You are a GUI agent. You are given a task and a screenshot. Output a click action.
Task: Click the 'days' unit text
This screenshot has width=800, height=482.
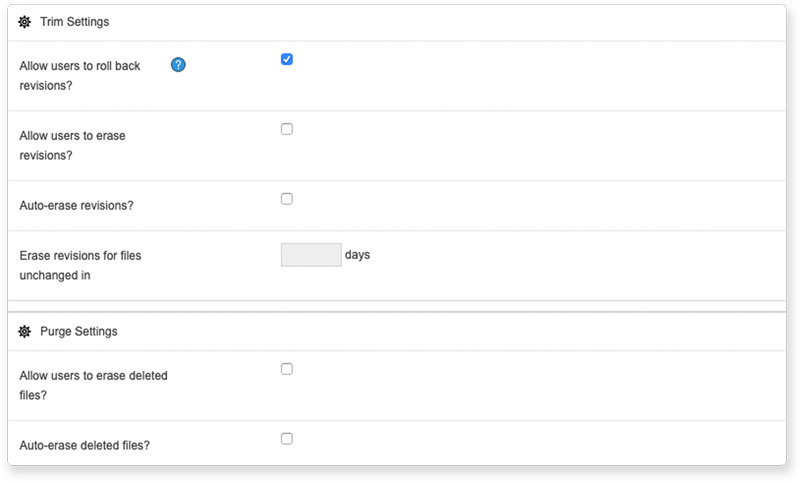pos(357,255)
